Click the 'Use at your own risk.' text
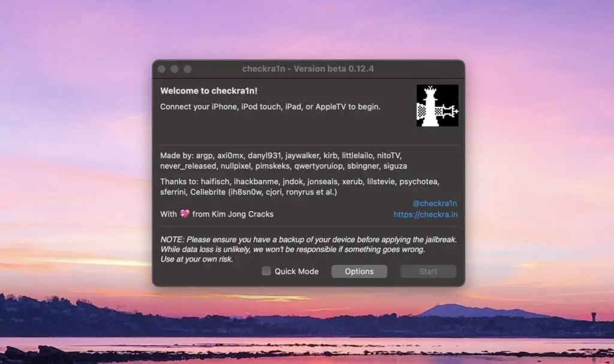614x364 pixels. 197,259
